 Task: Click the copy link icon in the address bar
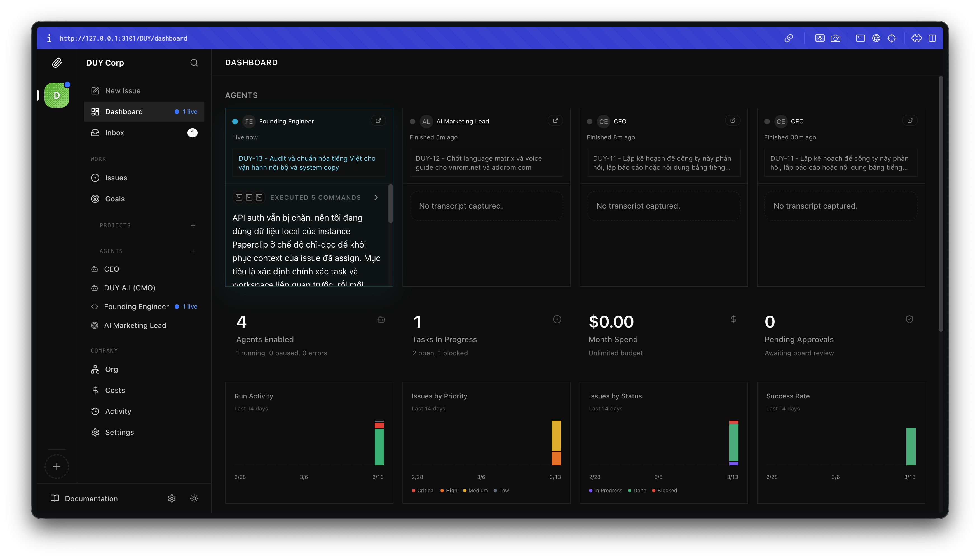(788, 38)
